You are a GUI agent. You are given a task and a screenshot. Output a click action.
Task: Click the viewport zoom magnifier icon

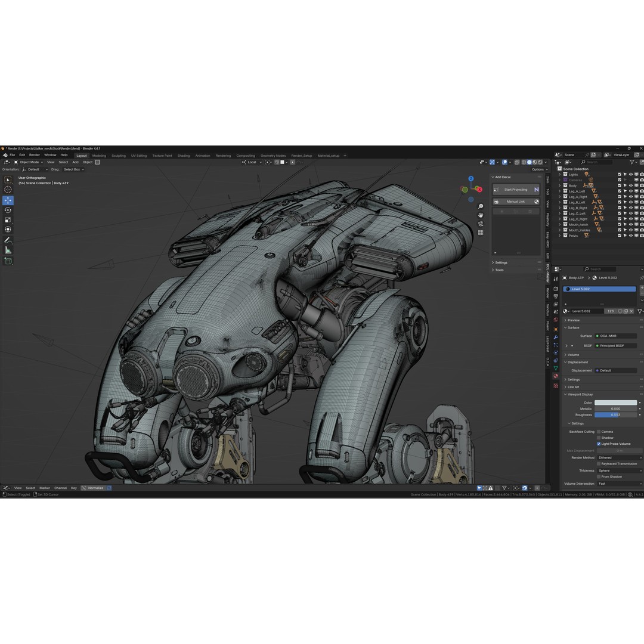(481, 206)
